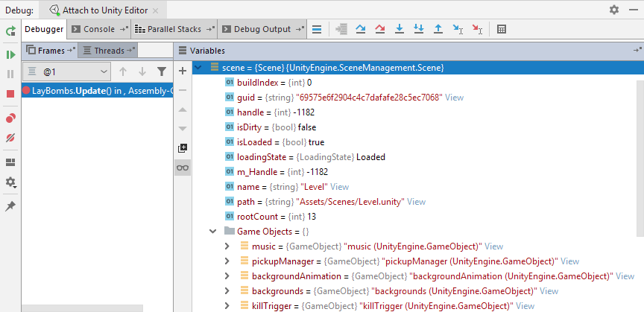Collapse the scene variable node
The height and width of the screenshot is (312, 644).
198,68
